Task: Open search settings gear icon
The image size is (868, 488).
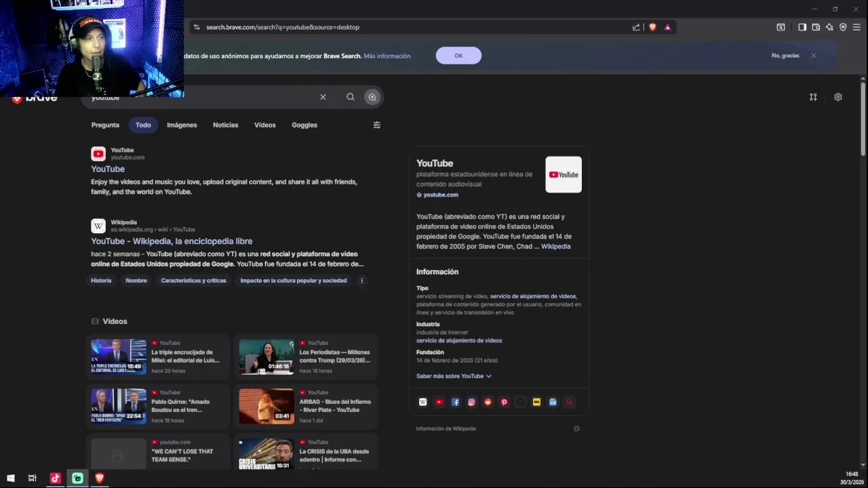Action: pos(838,97)
